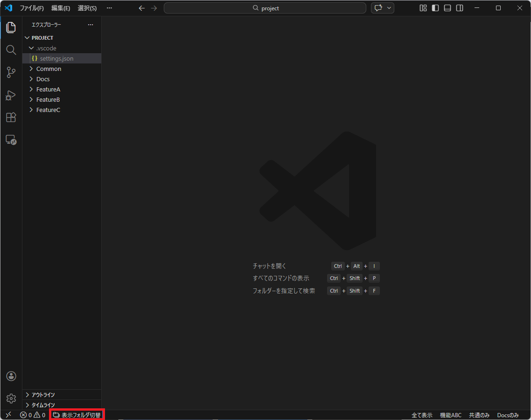Image resolution: width=531 pixels, height=420 pixels.
Task: Toggle the primary side bar layout button
Action: click(x=435, y=8)
